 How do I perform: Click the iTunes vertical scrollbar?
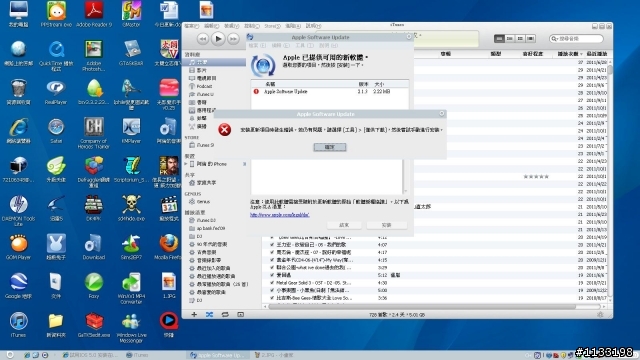click(x=610, y=70)
